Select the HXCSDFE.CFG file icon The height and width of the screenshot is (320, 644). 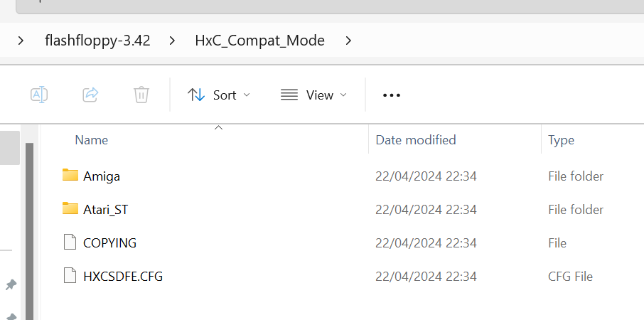[70, 275]
